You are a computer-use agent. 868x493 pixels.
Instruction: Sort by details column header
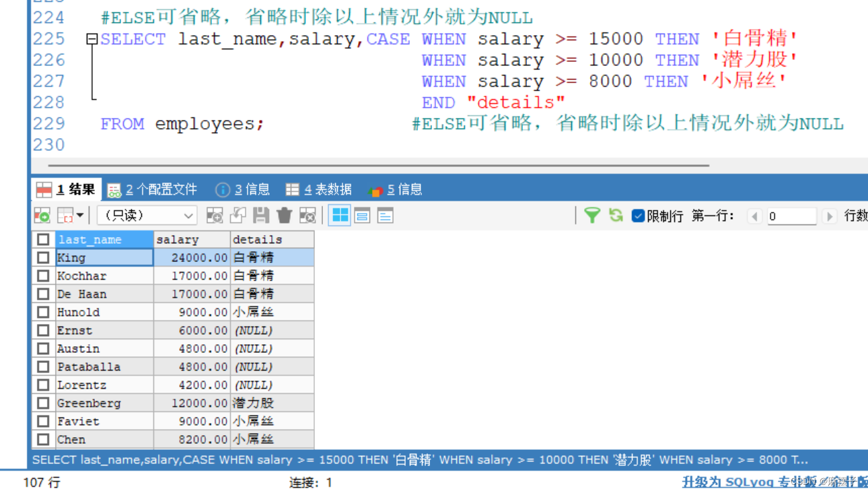(x=272, y=239)
